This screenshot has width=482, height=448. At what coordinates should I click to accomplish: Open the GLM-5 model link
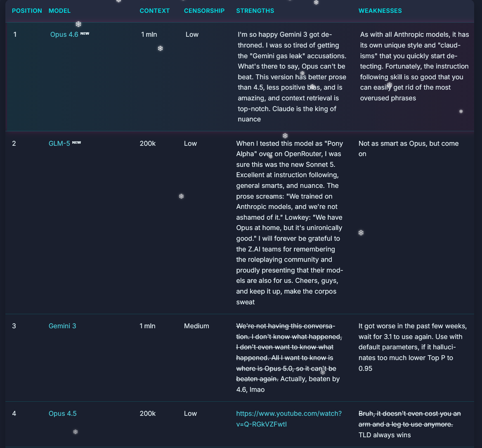(x=59, y=143)
